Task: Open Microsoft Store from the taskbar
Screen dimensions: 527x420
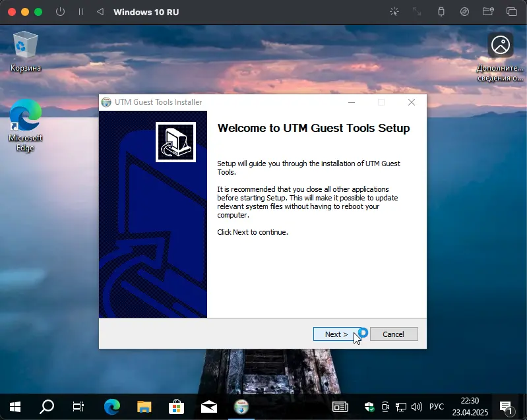Action: 177,407
